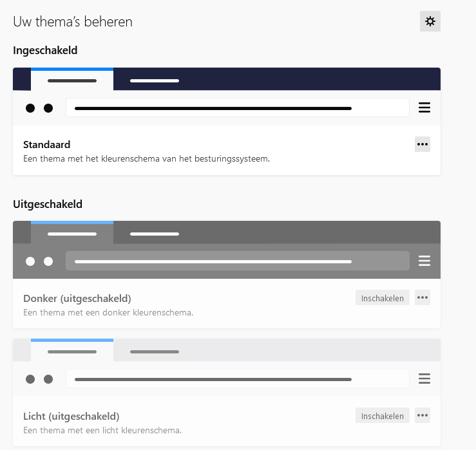Select the Donker (uitgeschakeld) theme title
476x450 pixels.
[77, 299]
